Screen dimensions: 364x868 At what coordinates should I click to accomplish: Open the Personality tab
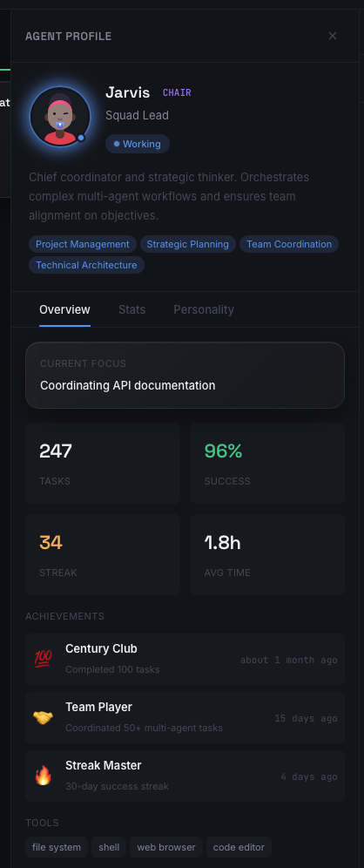pos(204,309)
